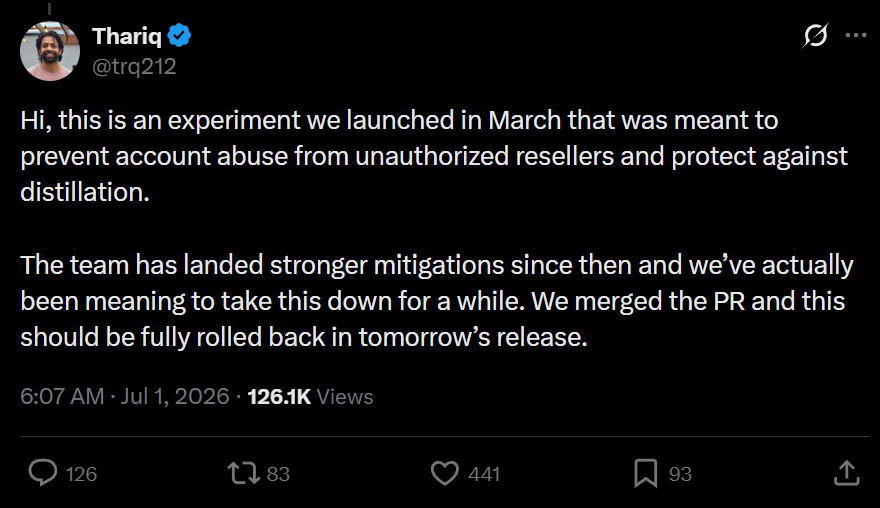The height and width of the screenshot is (508, 880).
Task: View the 126.1K Views analytics
Action: pos(310,397)
